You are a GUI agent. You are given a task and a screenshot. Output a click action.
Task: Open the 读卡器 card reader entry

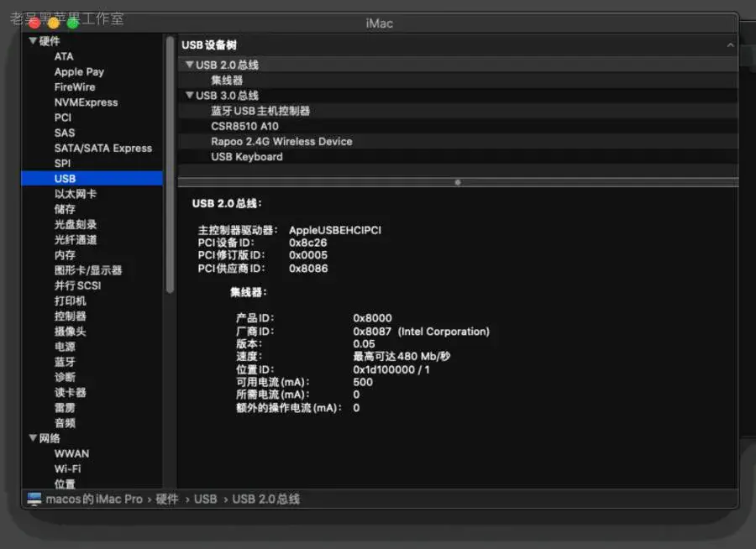point(70,392)
